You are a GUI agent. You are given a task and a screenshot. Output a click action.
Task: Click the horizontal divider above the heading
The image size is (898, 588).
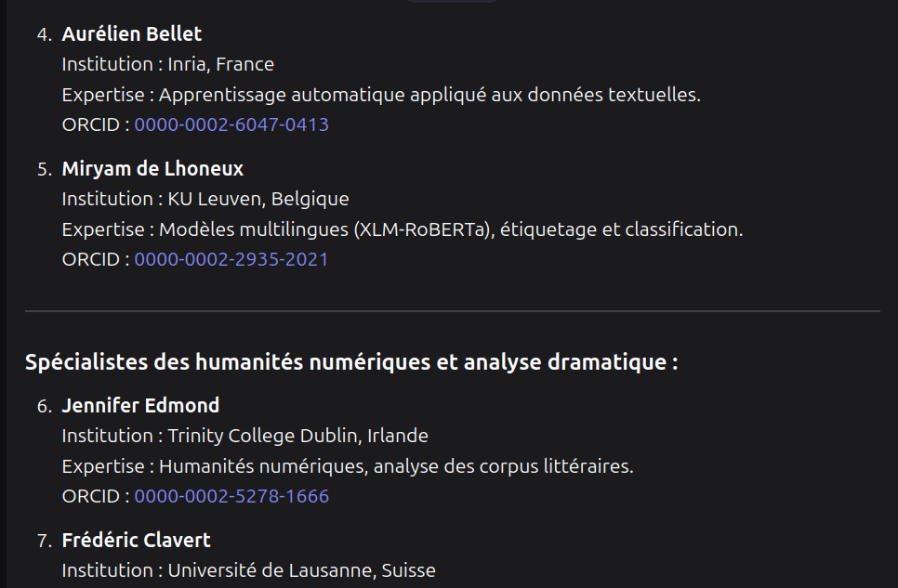pyautogui.click(x=452, y=310)
